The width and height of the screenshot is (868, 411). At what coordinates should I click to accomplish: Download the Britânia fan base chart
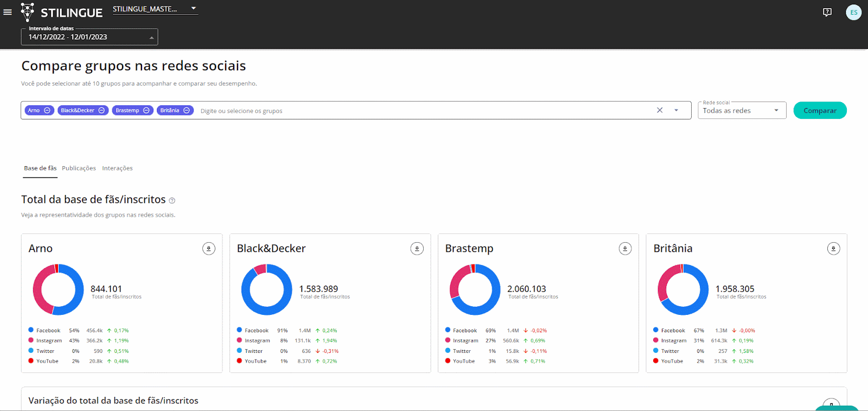point(833,249)
